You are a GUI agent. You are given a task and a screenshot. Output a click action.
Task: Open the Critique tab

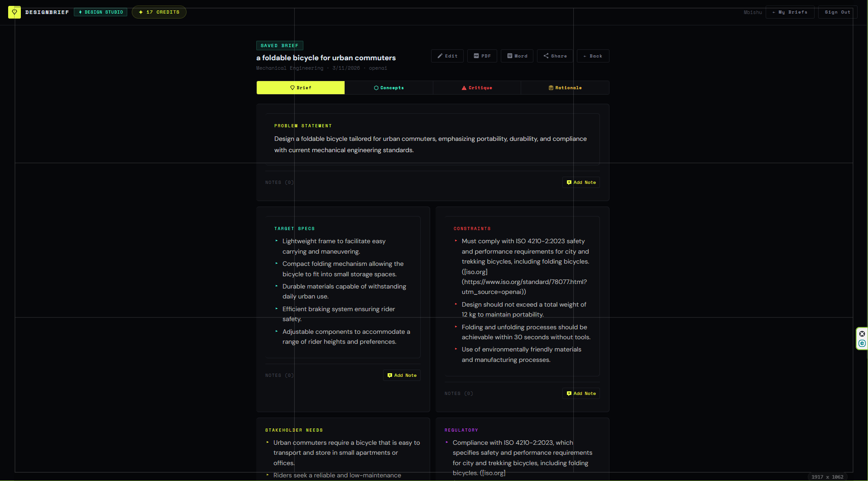pos(477,87)
